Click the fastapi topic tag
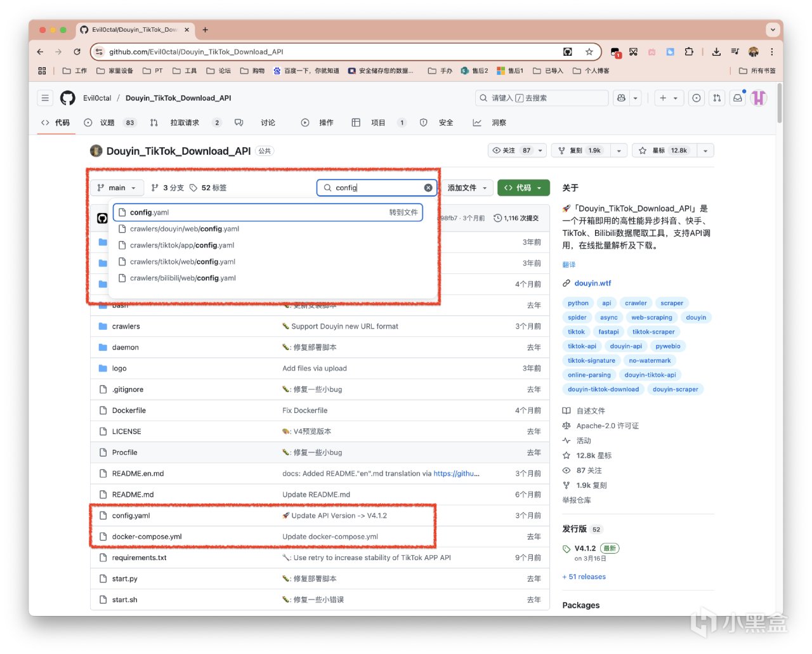The width and height of the screenshot is (812, 654). [608, 332]
